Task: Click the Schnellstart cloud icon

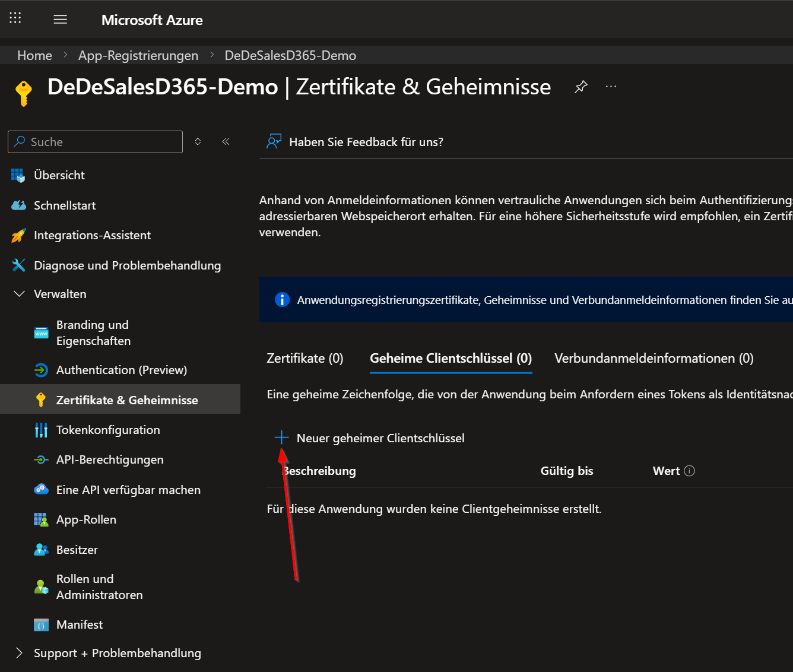Action: 18,205
